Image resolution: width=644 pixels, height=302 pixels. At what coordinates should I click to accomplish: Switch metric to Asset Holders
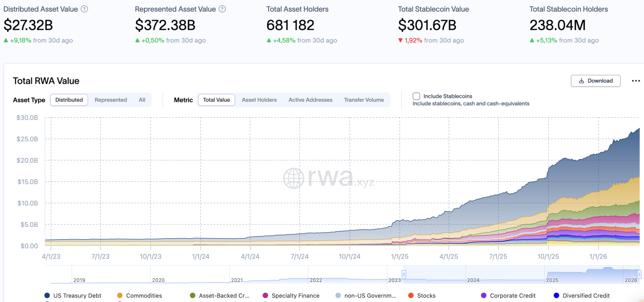pos(259,100)
